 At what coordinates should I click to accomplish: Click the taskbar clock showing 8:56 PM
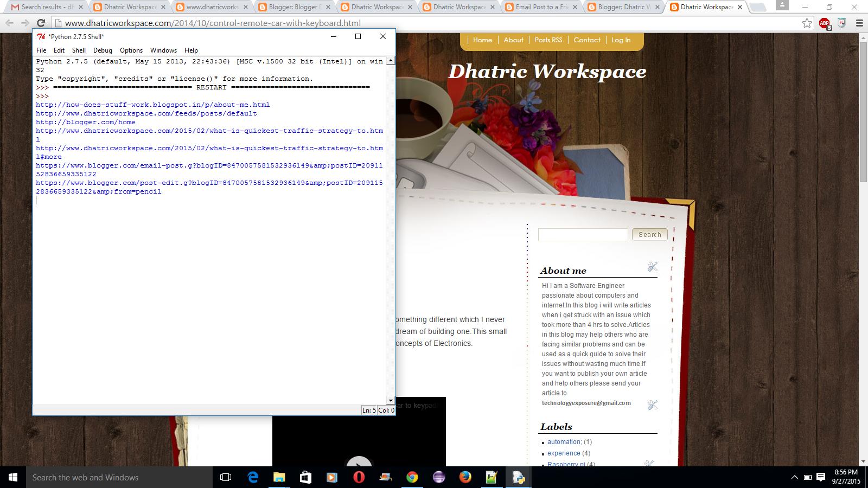846,477
